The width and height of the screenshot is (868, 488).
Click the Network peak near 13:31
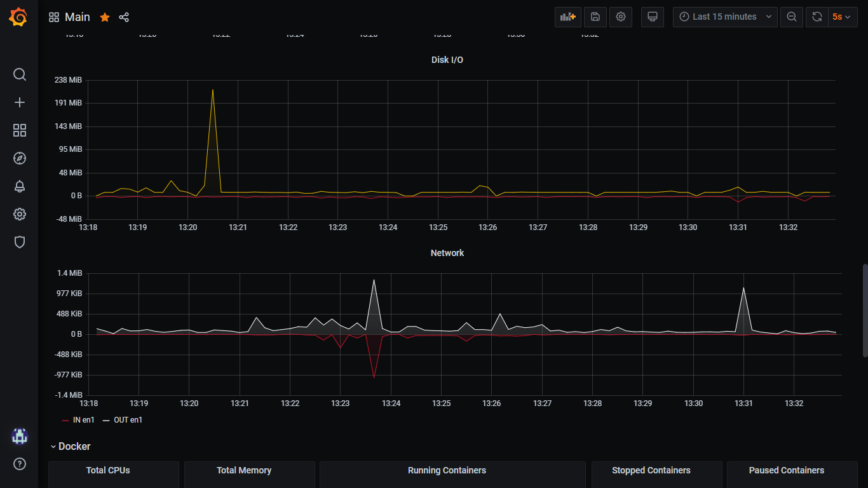(x=743, y=288)
